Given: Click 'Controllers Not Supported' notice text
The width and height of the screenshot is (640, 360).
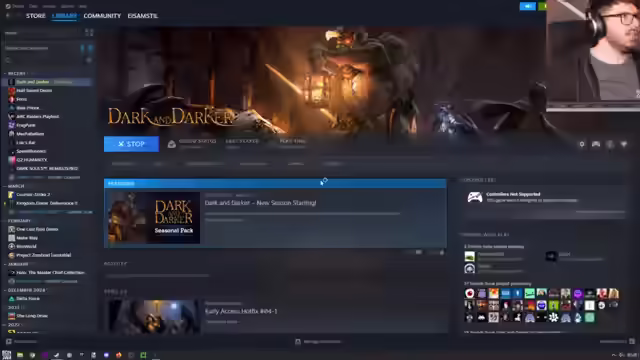Looking at the screenshot, I should tap(513, 194).
